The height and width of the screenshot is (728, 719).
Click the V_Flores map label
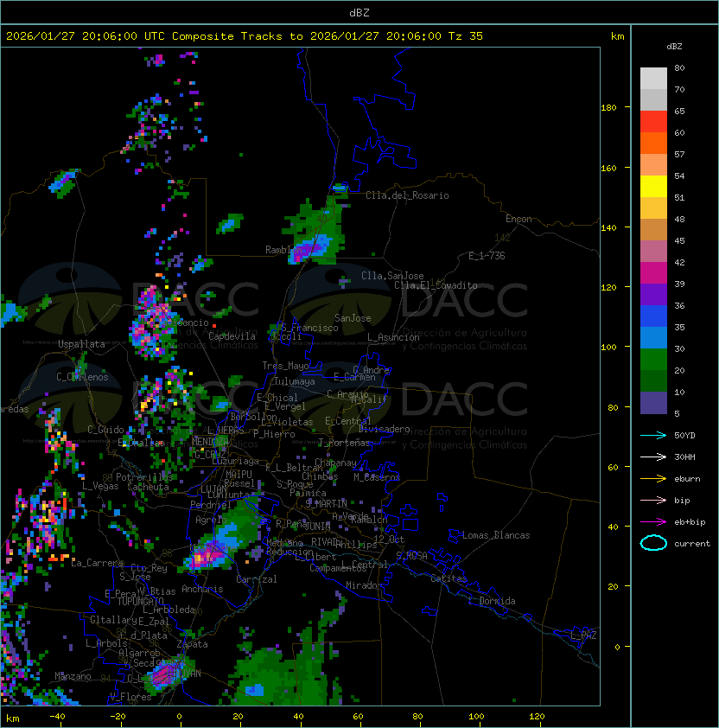[130, 697]
